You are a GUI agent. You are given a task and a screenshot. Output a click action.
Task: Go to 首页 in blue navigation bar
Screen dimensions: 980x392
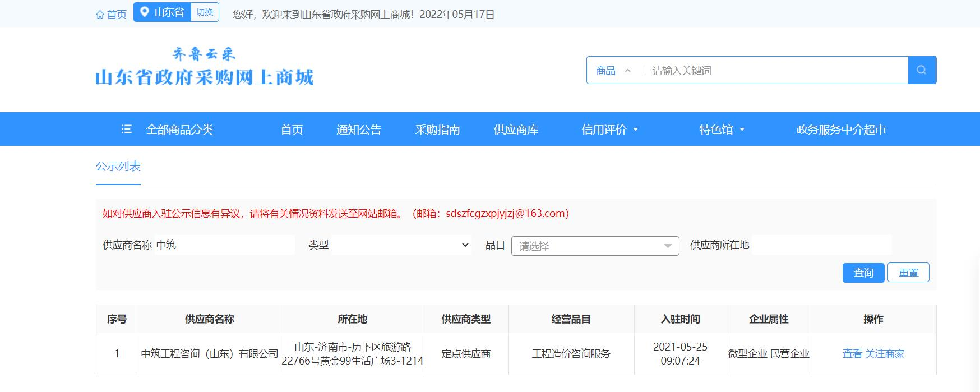[x=292, y=130]
